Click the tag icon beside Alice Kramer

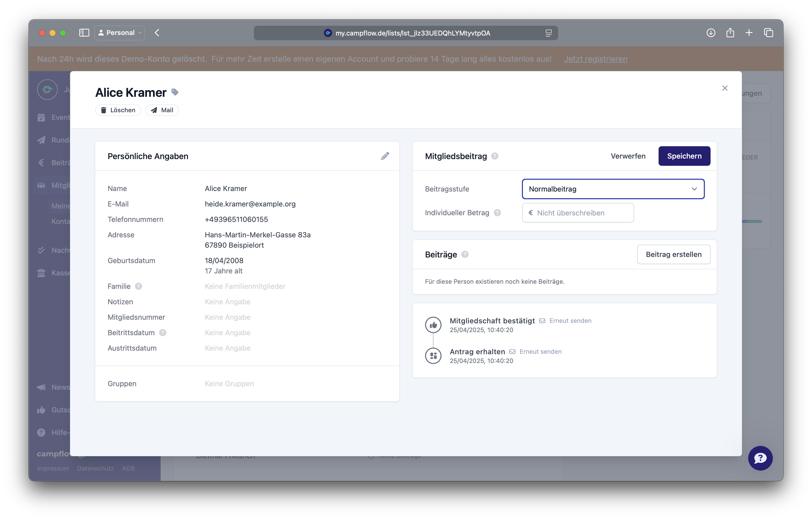(x=175, y=92)
